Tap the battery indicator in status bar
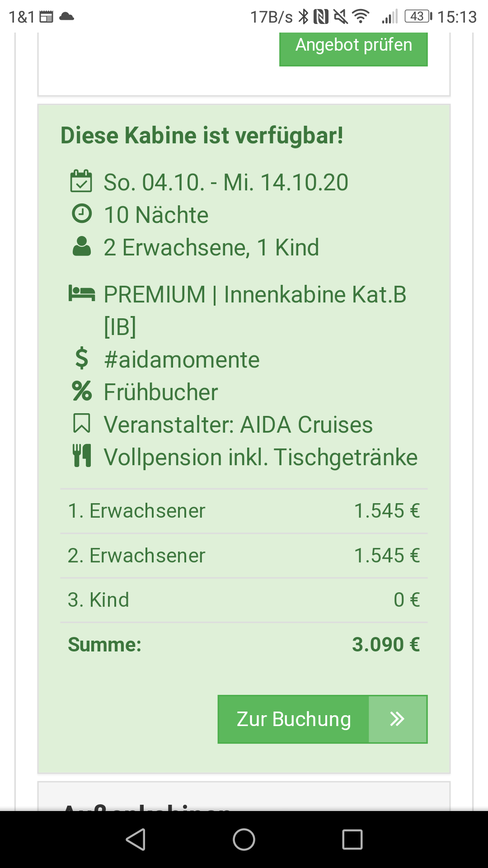 pyautogui.click(x=418, y=17)
